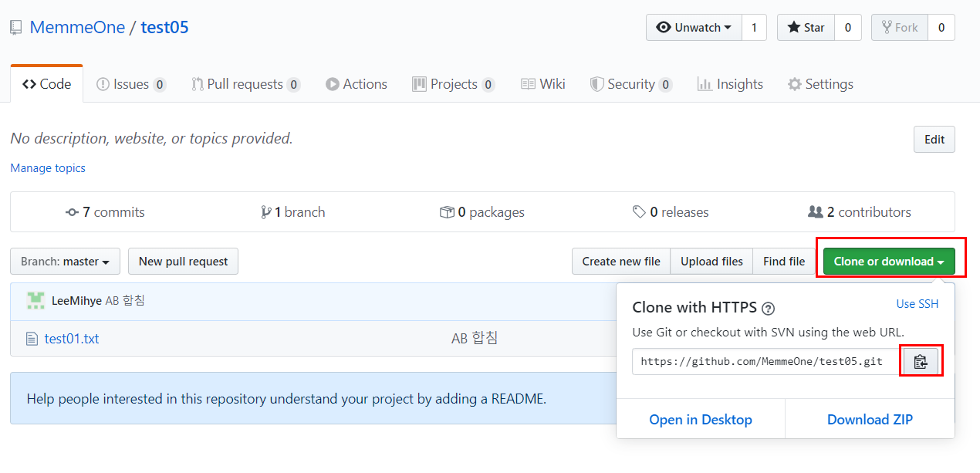Open the Clone or download dropdown
Screen dimensions: 980x473
[889, 262]
